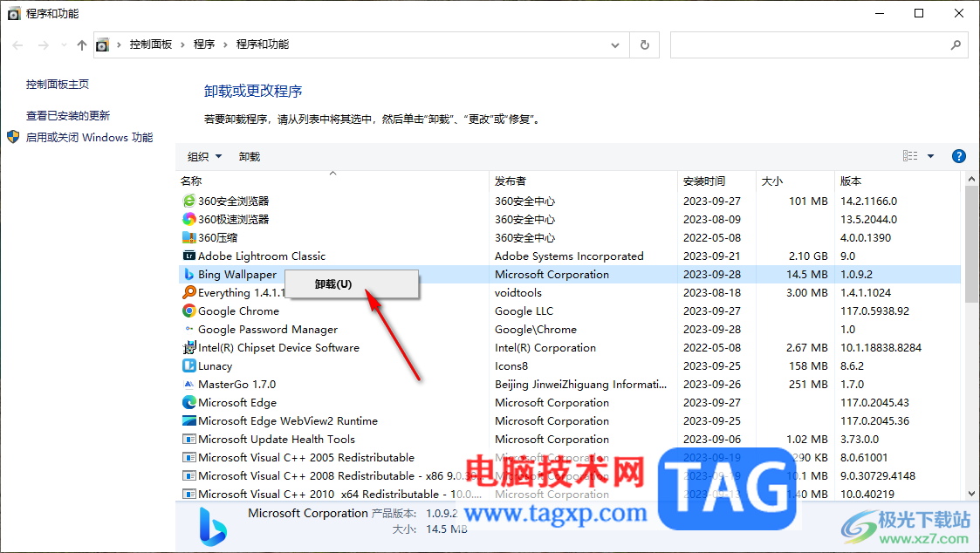Sort by the 版本 column header
Screen dimensions: 980x553
tap(897, 181)
